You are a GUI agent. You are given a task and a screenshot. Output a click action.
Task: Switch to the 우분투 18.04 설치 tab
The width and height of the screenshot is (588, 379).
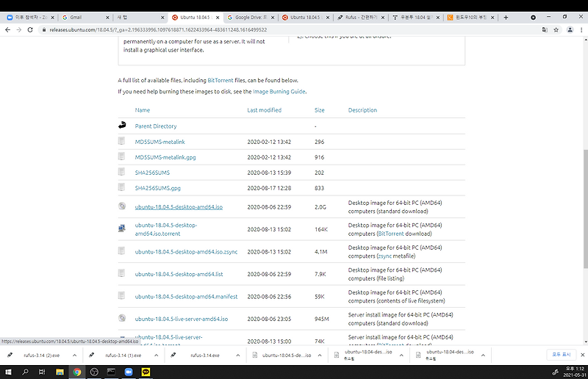click(x=415, y=17)
